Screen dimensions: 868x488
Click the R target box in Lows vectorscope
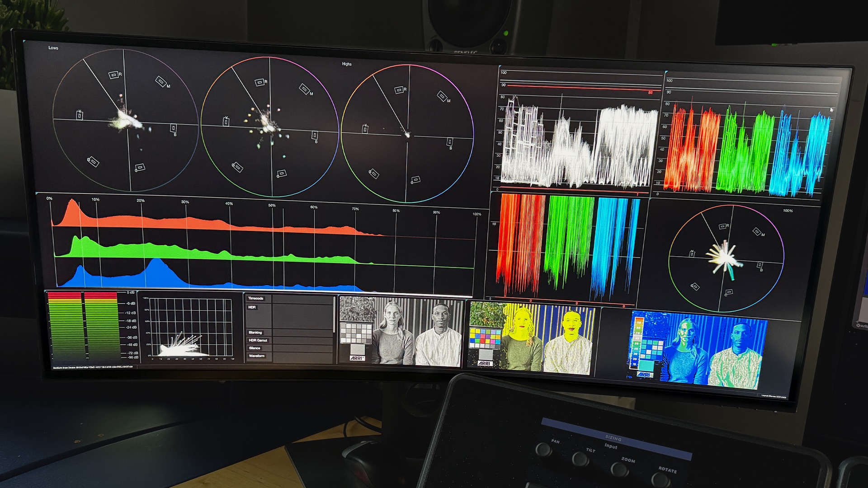coord(114,75)
